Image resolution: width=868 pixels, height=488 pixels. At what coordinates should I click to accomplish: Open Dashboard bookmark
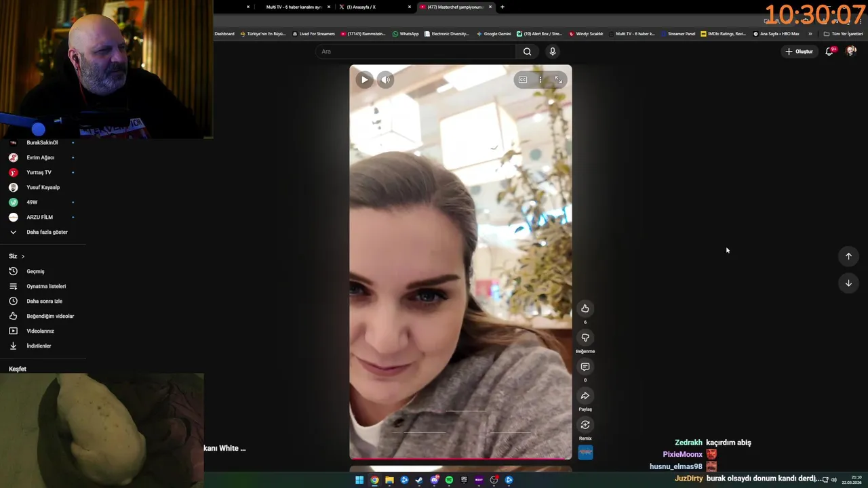pos(224,34)
